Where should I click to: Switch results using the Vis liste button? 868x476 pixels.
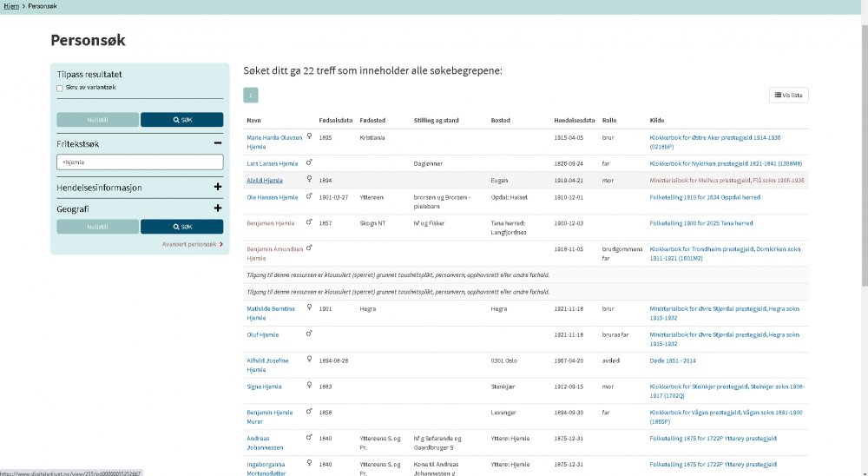pyautogui.click(x=788, y=95)
